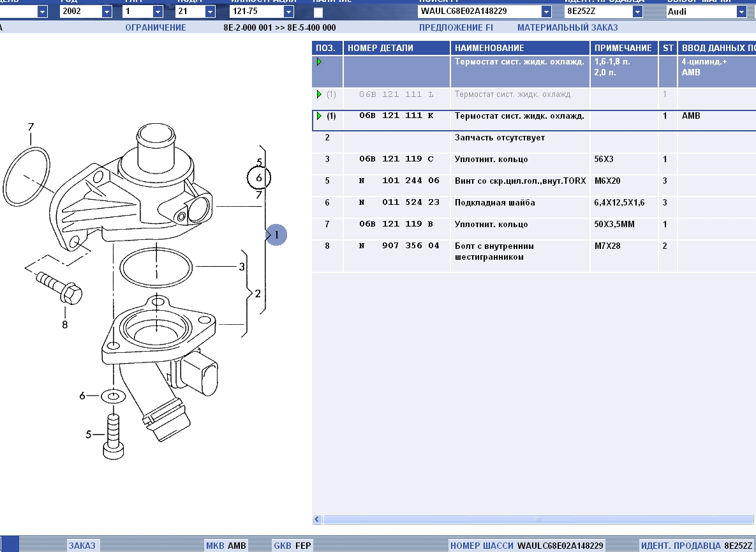Click the green arrow in the header thermostat row
Viewport: 756px width, 552px height.
[x=319, y=62]
